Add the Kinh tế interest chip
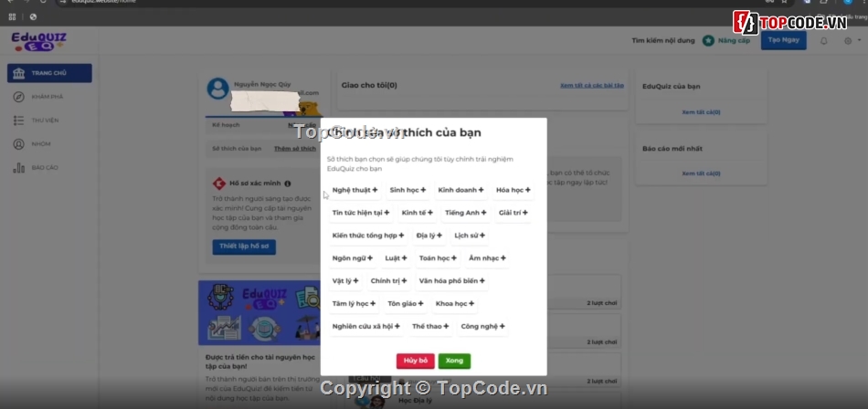 click(418, 213)
